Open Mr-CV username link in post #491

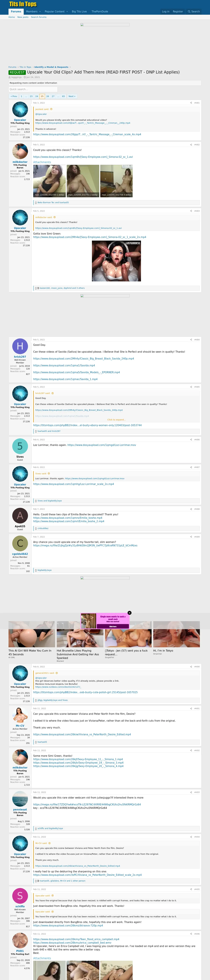point(20,726)
